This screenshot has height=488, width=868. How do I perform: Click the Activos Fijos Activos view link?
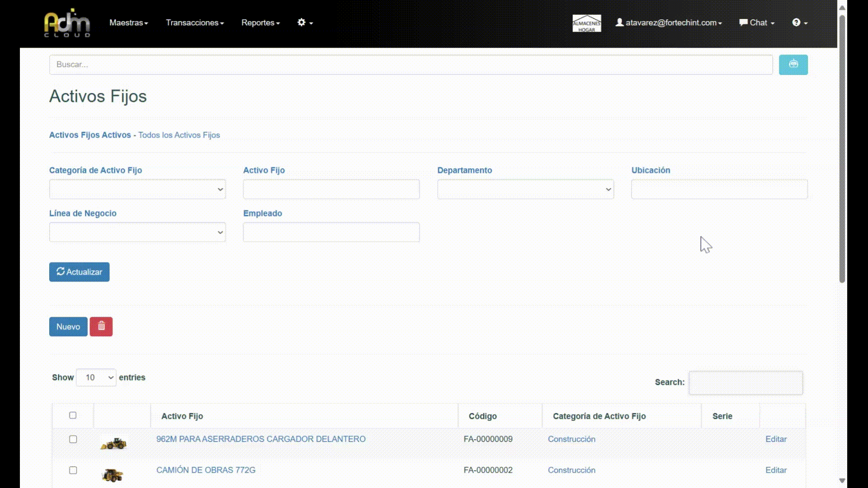point(90,135)
